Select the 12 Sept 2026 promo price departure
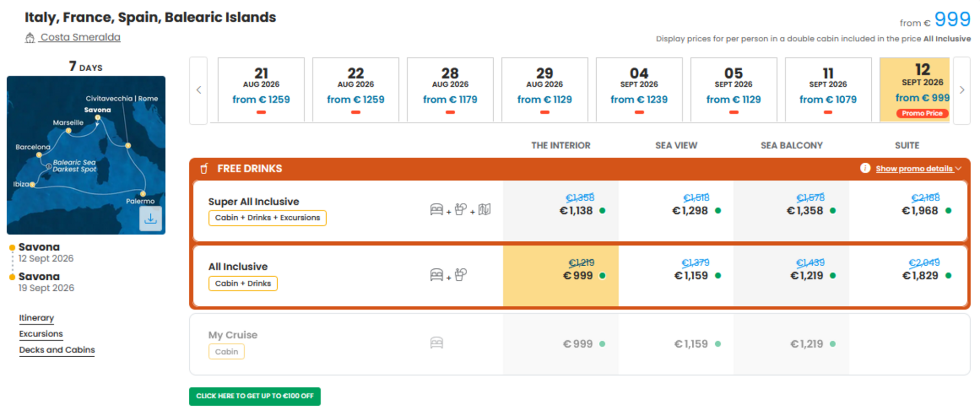This screenshot has height=416, width=980. click(915, 90)
